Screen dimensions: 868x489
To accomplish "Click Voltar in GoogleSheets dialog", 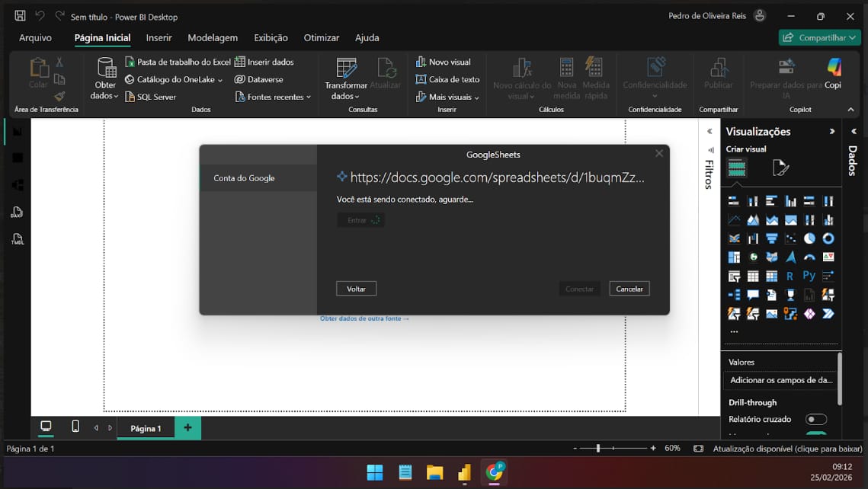I will tap(356, 289).
